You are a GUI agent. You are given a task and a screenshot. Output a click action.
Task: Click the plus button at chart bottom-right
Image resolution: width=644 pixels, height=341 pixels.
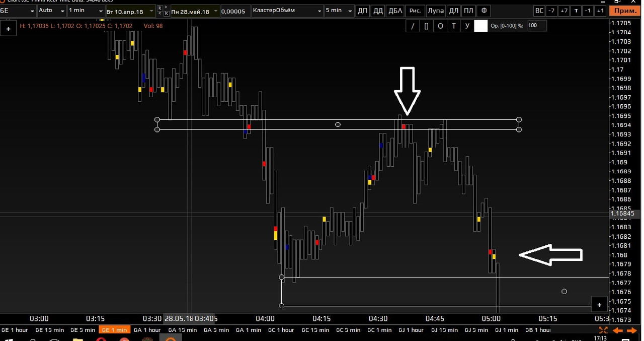click(599, 304)
